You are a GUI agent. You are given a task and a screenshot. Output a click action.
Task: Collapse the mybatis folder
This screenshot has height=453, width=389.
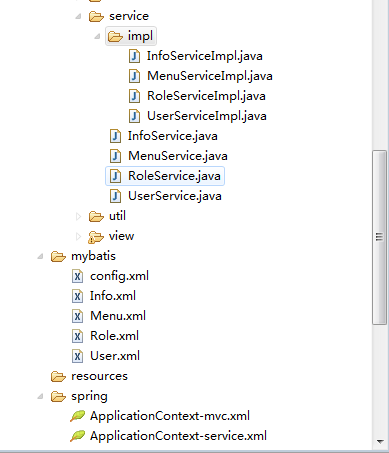[40, 256]
